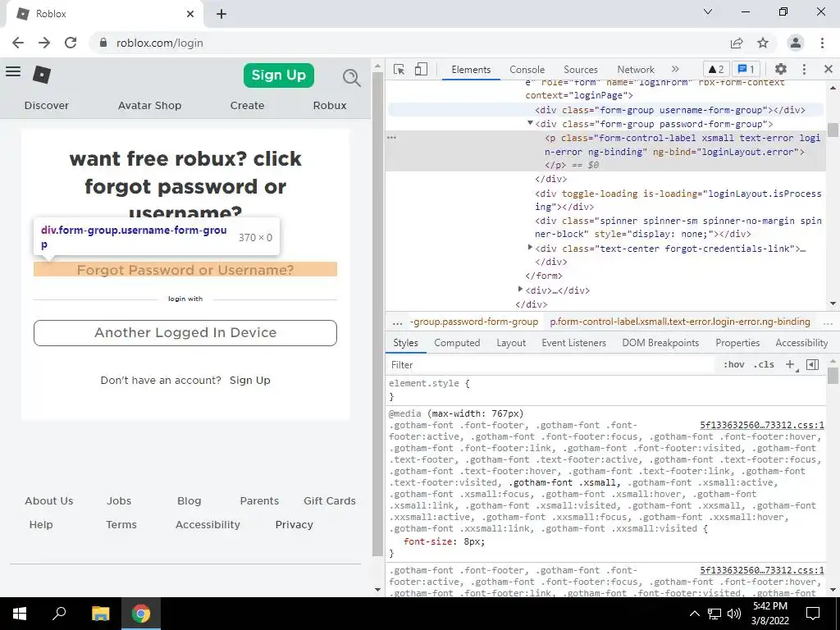Click the issues count badge
Viewport: 840px width, 630px height.
746,69
